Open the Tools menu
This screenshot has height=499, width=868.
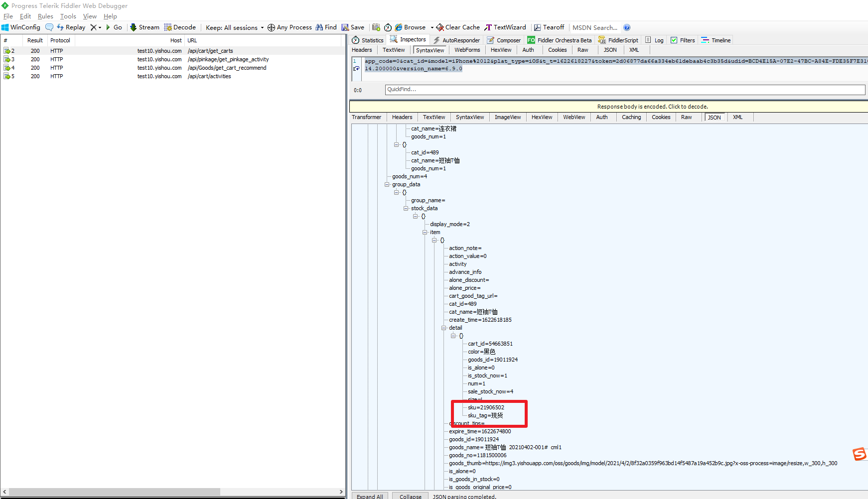click(x=68, y=16)
